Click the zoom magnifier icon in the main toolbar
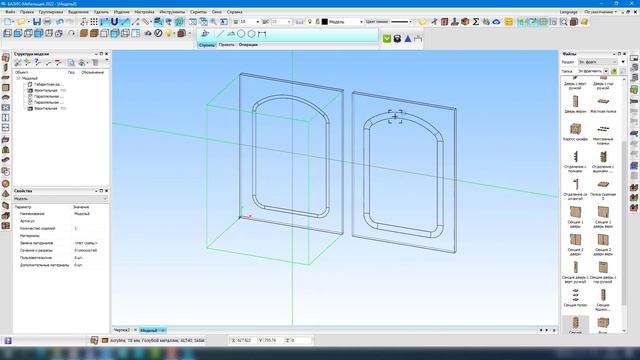The width and height of the screenshot is (640, 360). click(x=213, y=22)
